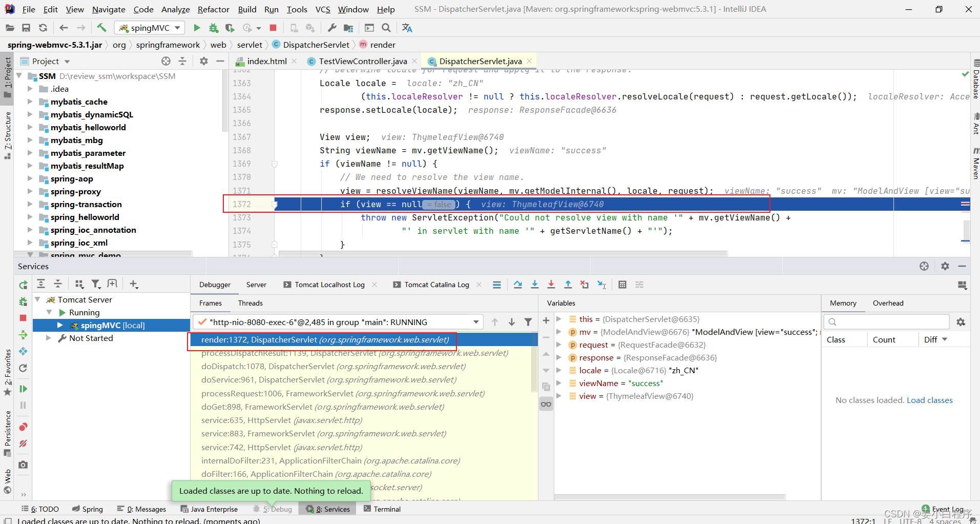Open Project Structure folder icon in toolbar
The height and width of the screenshot is (524, 980).
coord(348,28)
